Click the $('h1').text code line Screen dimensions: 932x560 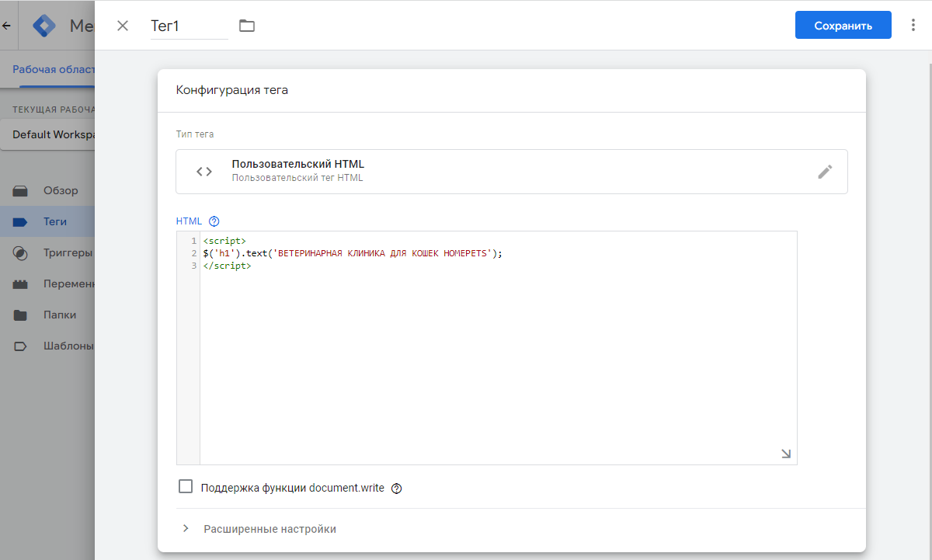[353, 253]
